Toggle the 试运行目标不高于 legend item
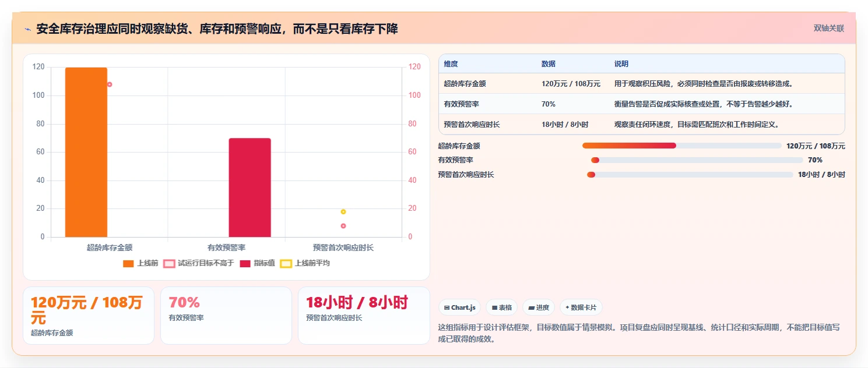Image resolution: width=868 pixels, height=368 pixels. coord(198,263)
